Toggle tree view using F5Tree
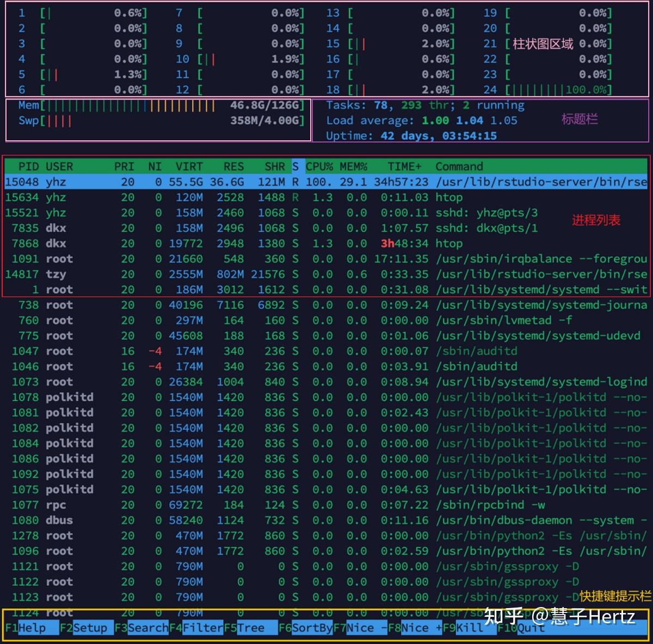Screen dimensions: 653x644 pyautogui.click(x=246, y=628)
